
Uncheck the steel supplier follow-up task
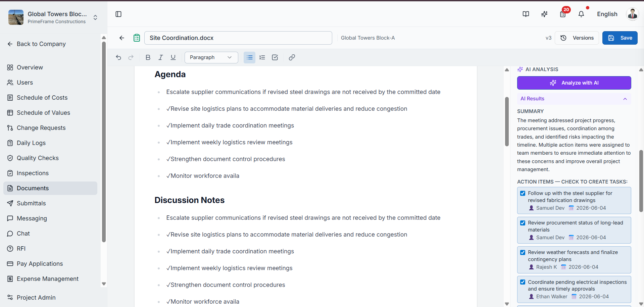[x=523, y=193]
